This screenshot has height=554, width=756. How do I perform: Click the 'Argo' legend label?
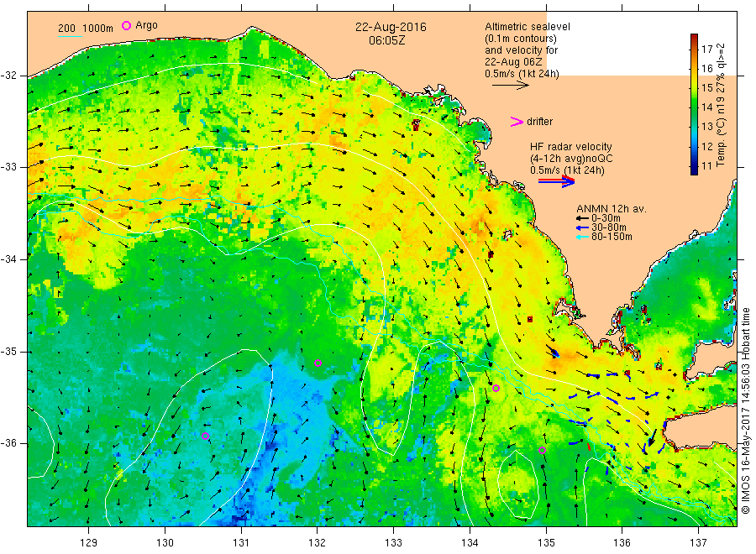point(146,25)
